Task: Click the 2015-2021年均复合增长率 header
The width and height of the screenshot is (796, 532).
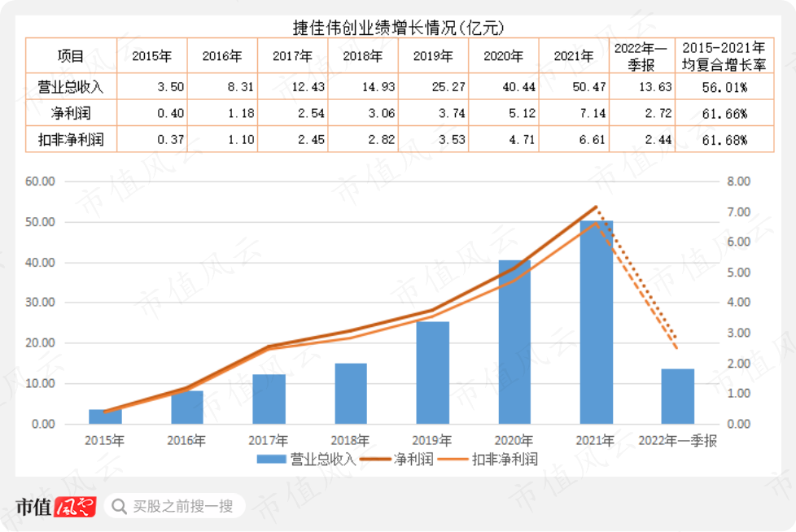Action: point(724,56)
